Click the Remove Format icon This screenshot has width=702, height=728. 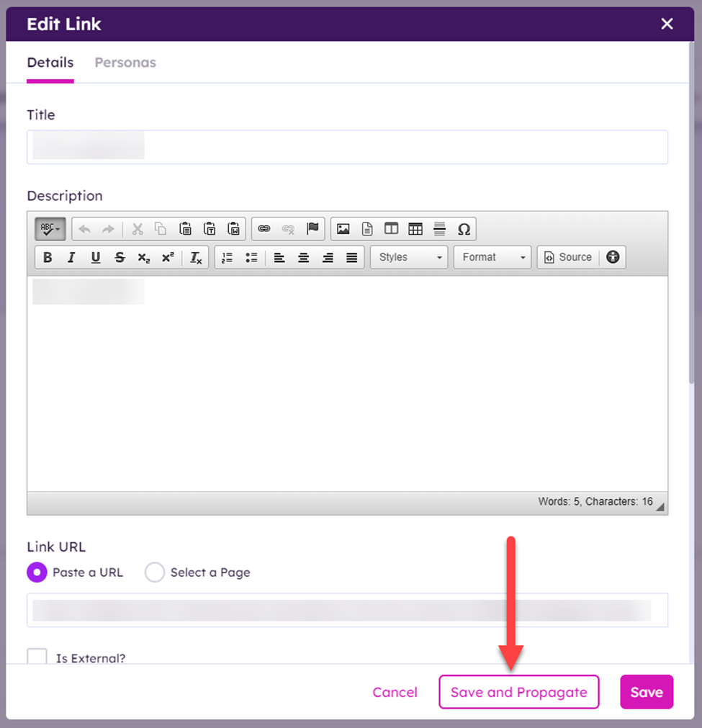pos(196,258)
